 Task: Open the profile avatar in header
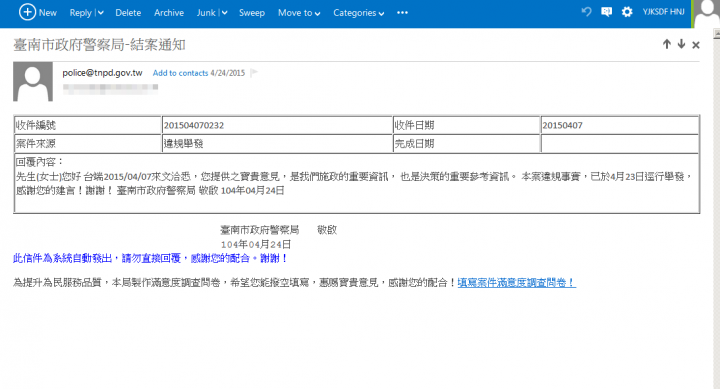(x=706, y=14)
